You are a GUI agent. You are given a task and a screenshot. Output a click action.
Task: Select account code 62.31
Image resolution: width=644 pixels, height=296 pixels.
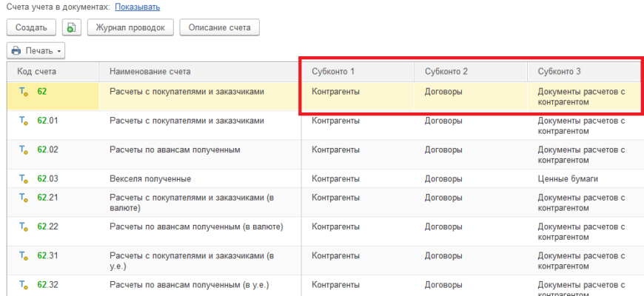pyautogui.click(x=47, y=256)
